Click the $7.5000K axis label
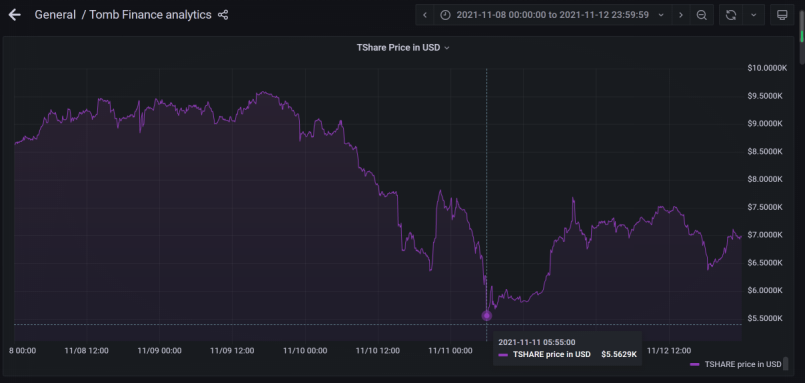 pos(765,207)
